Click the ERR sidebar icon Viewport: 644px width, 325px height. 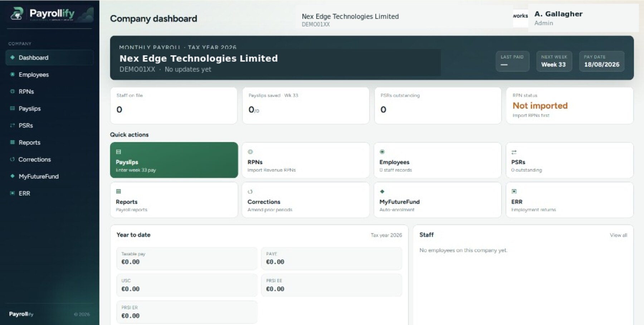[x=13, y=193]
